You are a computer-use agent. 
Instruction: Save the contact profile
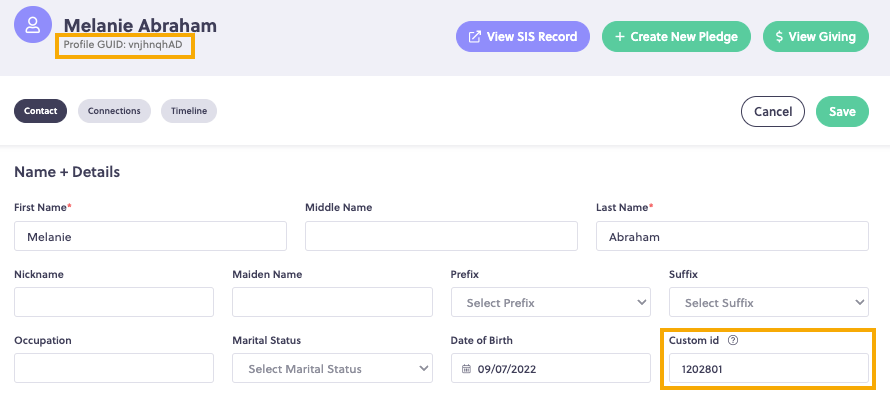pyautogui.click(x=842, y=112)
